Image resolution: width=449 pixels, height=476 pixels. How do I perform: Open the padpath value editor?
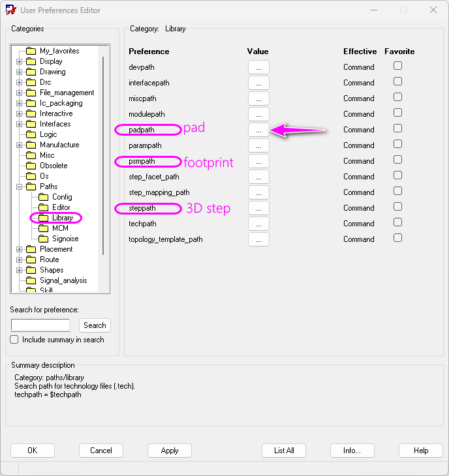point(258,130)
